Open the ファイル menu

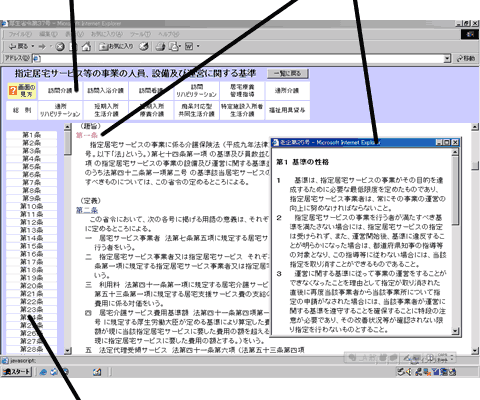20,34
